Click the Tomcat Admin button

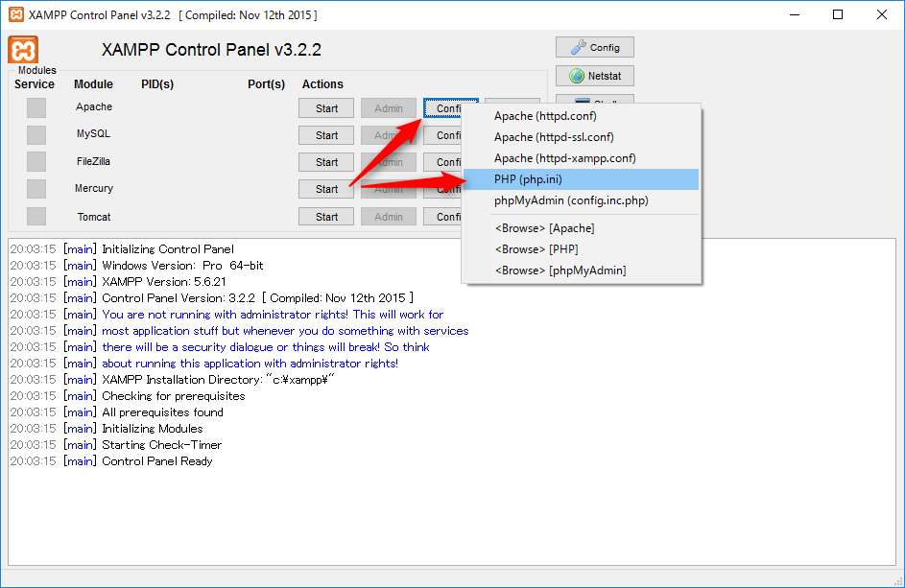(x=389, y=217)
